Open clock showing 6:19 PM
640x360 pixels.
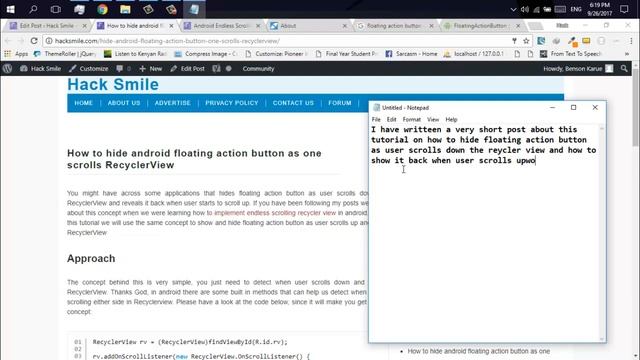point(599,9)
